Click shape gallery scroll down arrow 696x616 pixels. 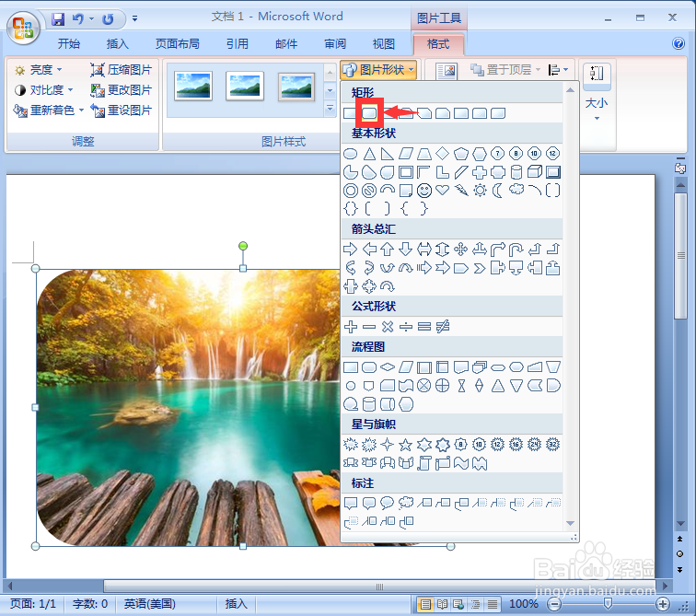click(571, 523)
